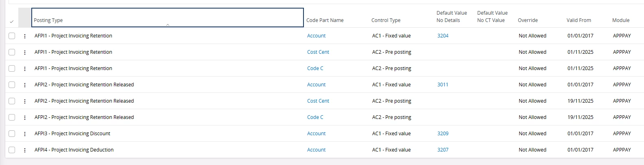This screenshot has width=644, height=165.
Task: Select checkbox for AFPI1 Account row
Action: [x=12, y=36]
